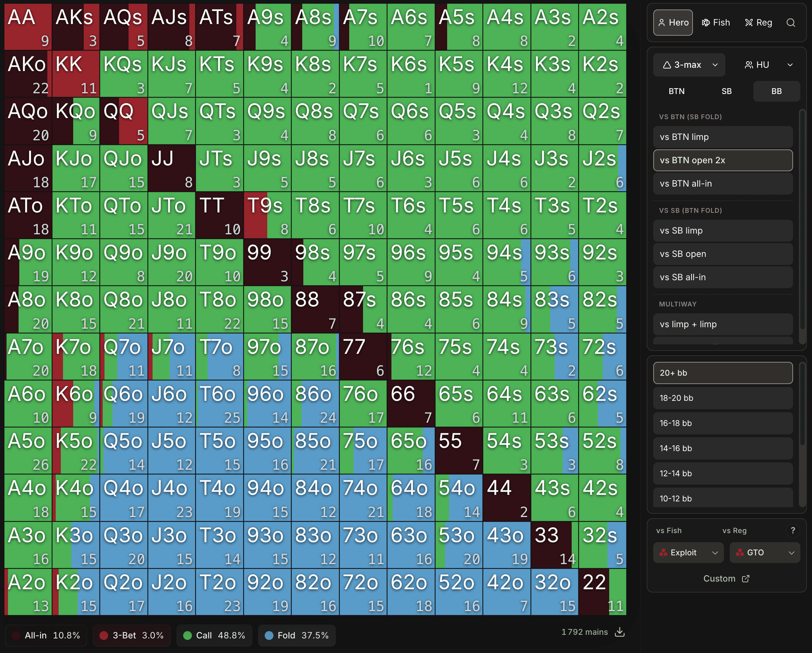The height and width of the screenshot is (653, 812).
Task: Toggle the Fold 37.5% legend filter
Action: 297,636
